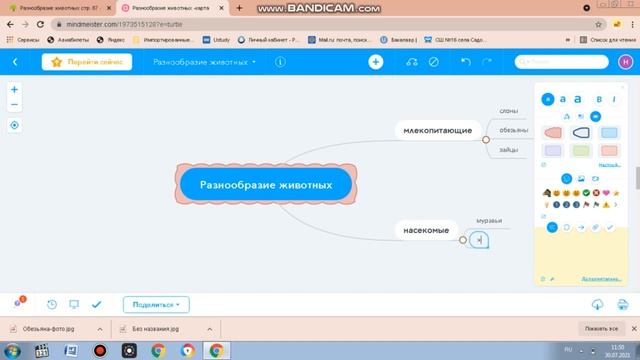Pick the dark outlined shape swatch
Image resolution: width=640 pixels, height=360 pixels.
(x=581, y=133)
